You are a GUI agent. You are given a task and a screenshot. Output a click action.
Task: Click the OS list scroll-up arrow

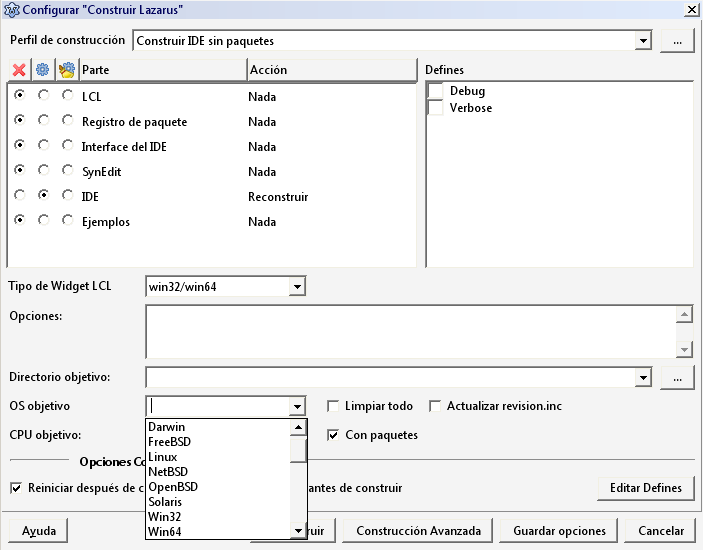point(298,428)
